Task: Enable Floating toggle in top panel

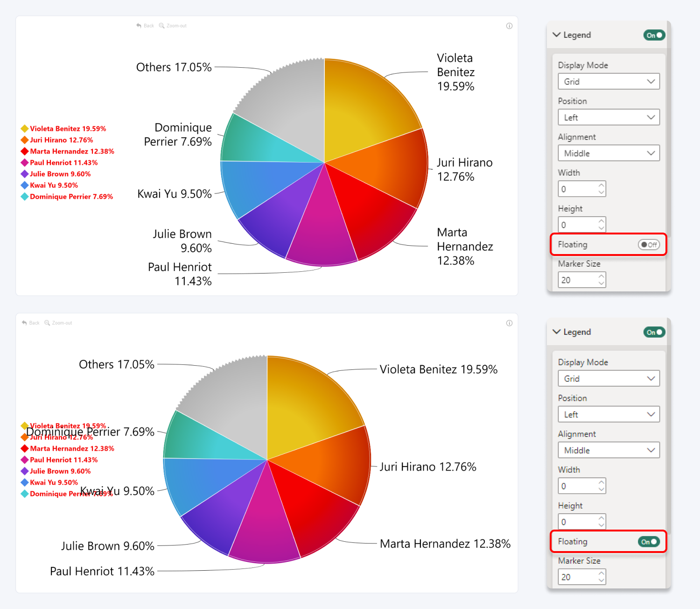Action: pos(649,244)
